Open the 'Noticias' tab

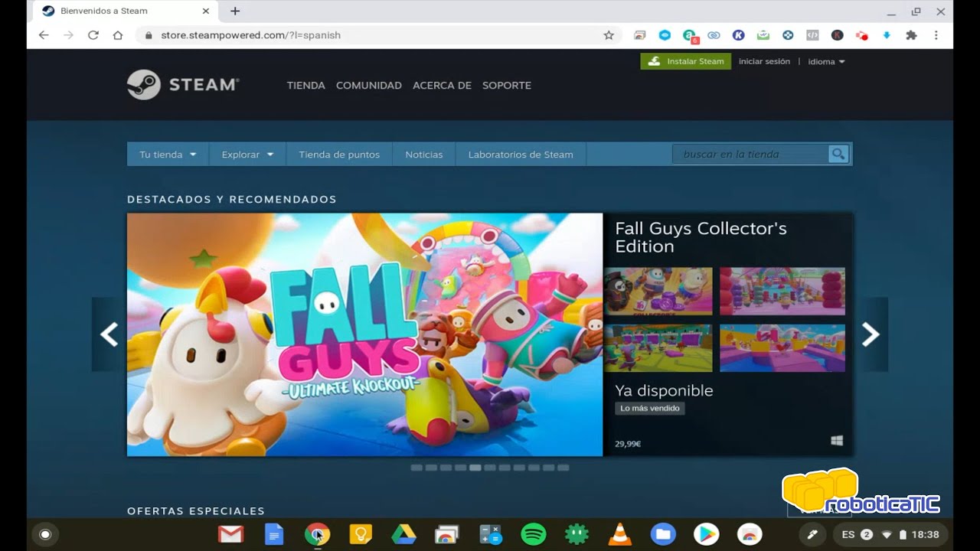pos(424,154)
